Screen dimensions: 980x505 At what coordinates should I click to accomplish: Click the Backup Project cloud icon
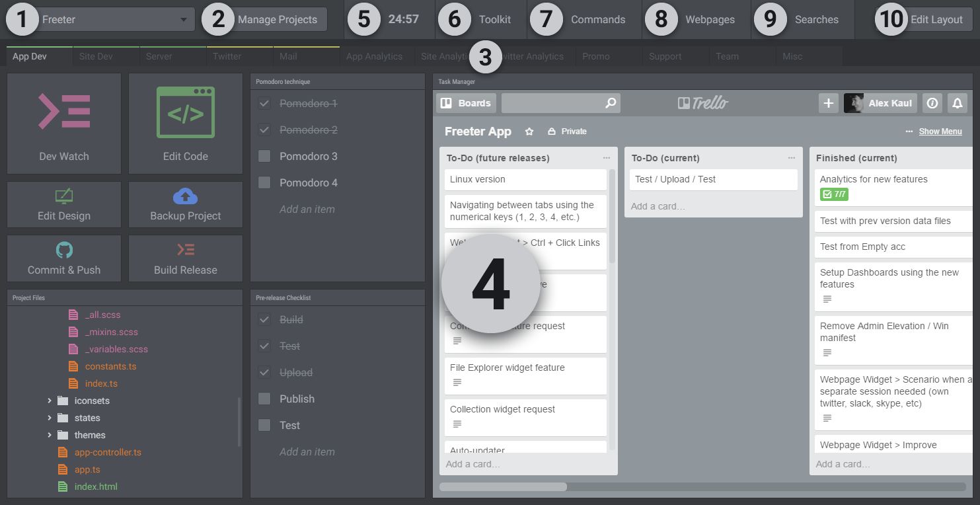pos(186,196)
